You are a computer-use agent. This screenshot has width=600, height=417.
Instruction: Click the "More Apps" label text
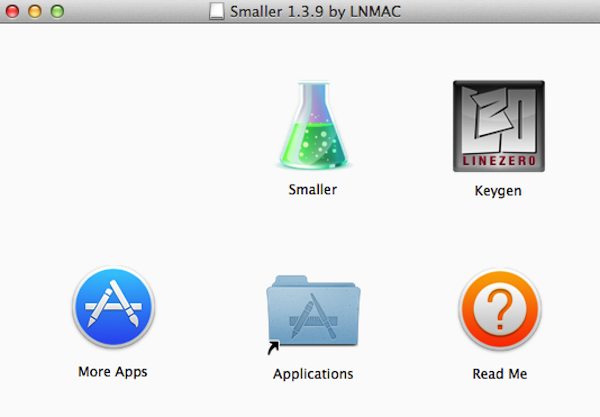pos(112,372)
